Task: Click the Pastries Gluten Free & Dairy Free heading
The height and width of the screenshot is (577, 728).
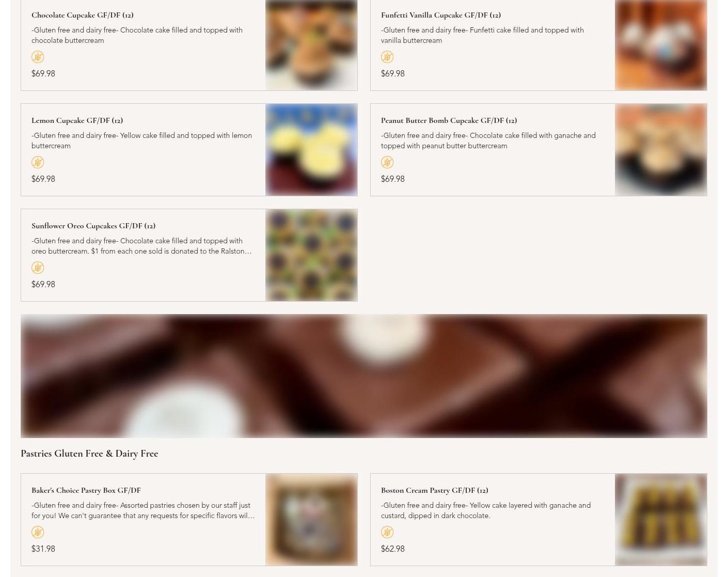Action: 89,454
